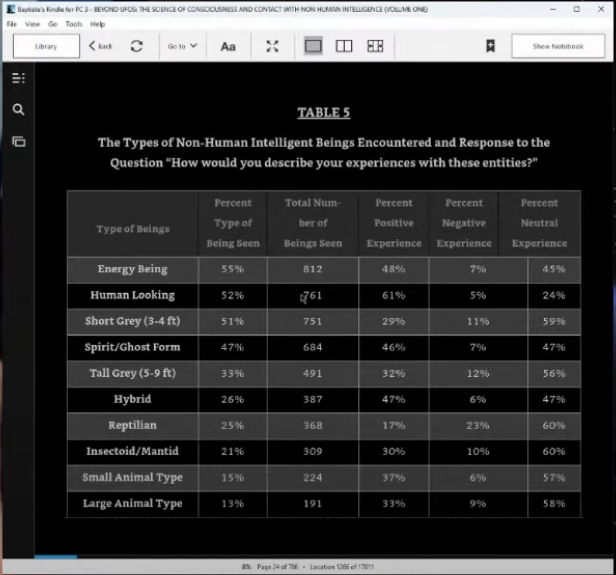Open table of contents sidebar icon
616x575 pixels.
[18, 78]
